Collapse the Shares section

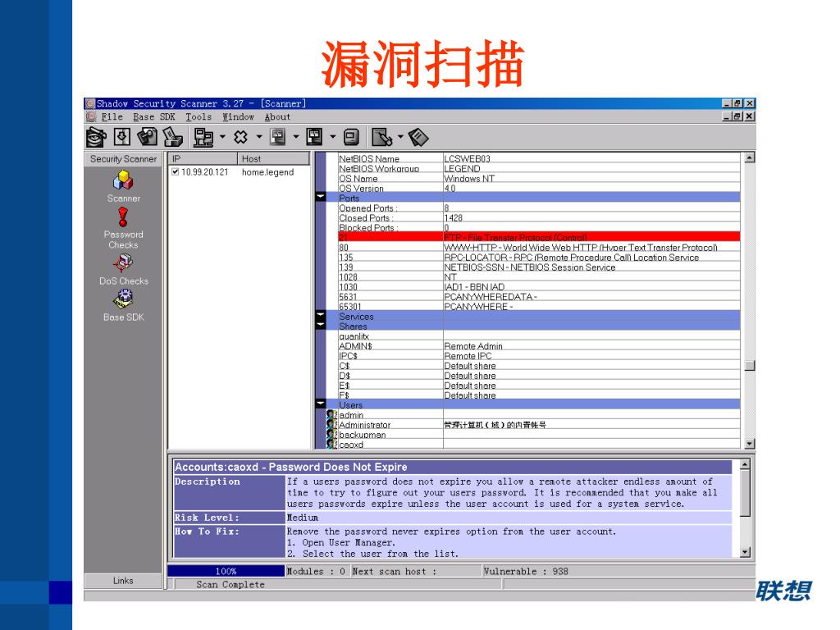coord(321,325)
